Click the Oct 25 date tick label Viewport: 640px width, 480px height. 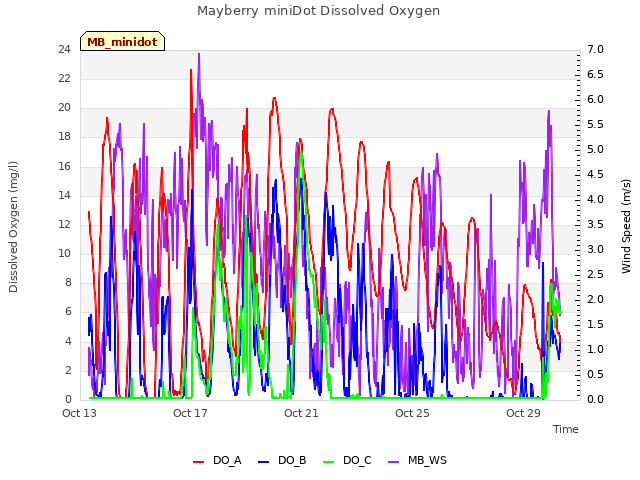[412, 413]
